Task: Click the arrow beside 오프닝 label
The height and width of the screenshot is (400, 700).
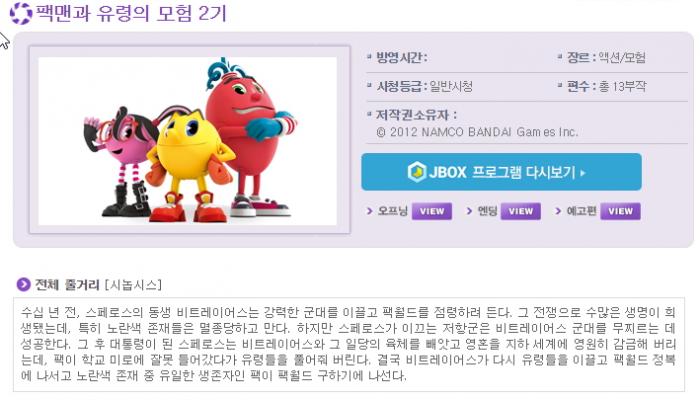Action: (370, 211)
